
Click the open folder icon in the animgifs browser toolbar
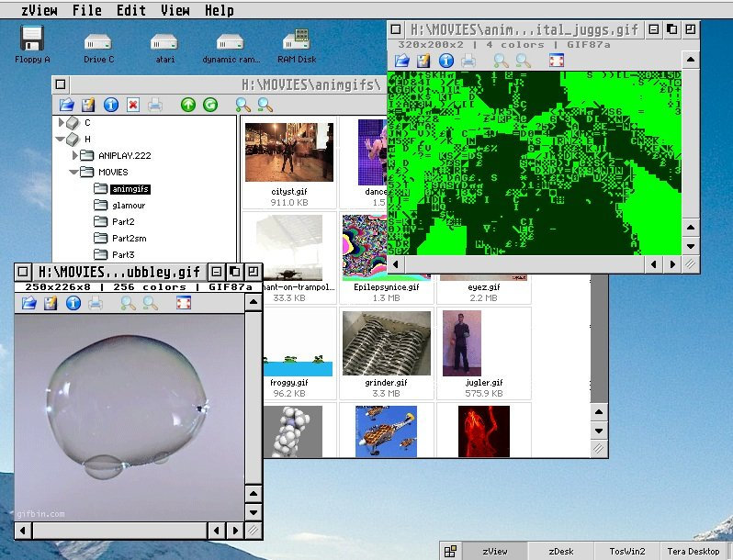(66, 105)
